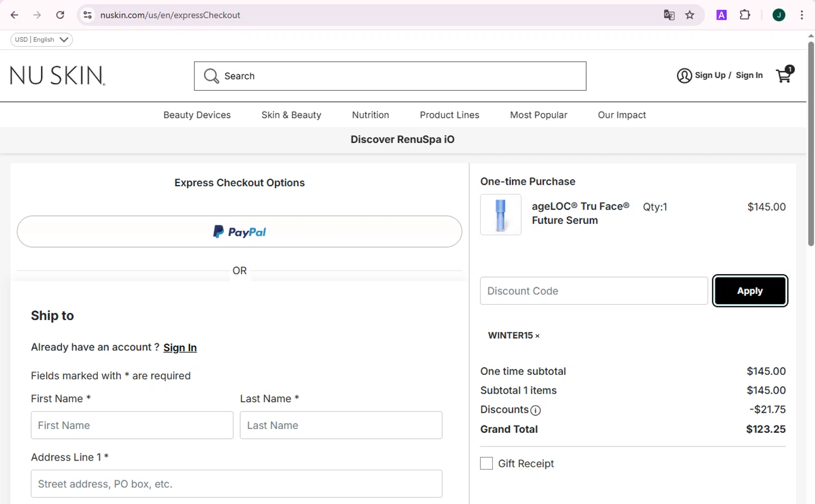Open the shopping cart icon
Screen dimensions: 815x504
point(784,75)
